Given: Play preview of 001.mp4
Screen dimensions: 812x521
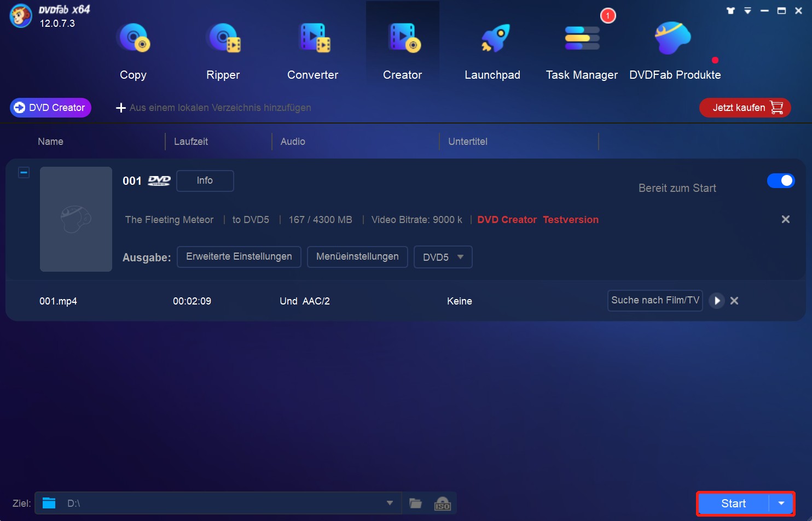Looking at the screenshot, I should tap(717, 301).
